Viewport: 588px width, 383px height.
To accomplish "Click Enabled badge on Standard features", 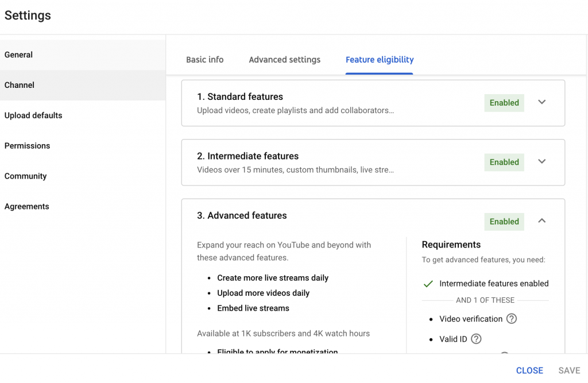I will 504,103.
